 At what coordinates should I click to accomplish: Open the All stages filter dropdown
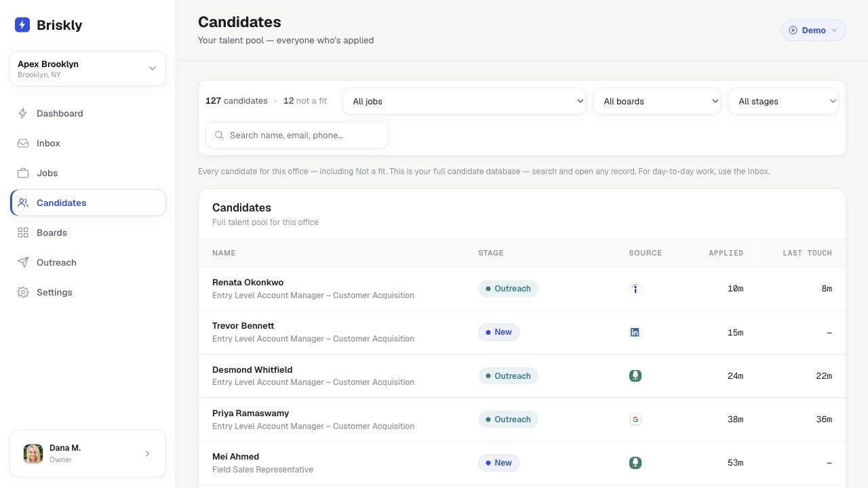pyautogui.click(x=783, y=101)
